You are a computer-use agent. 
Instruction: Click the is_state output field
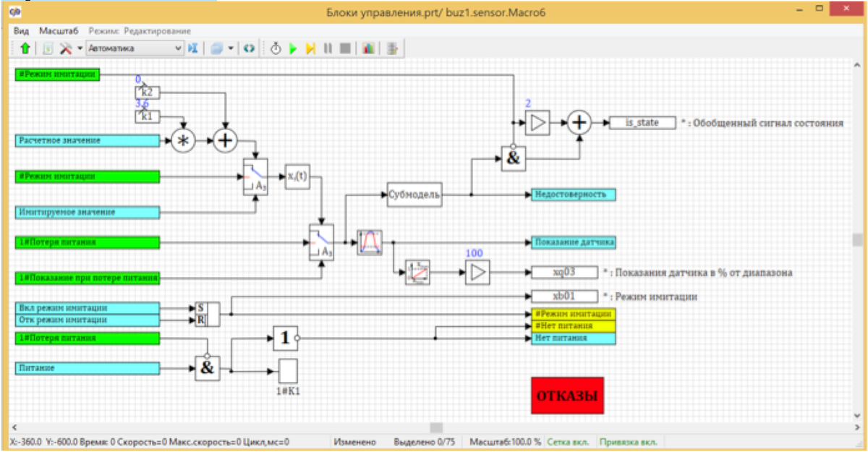(x=642, y=122)
